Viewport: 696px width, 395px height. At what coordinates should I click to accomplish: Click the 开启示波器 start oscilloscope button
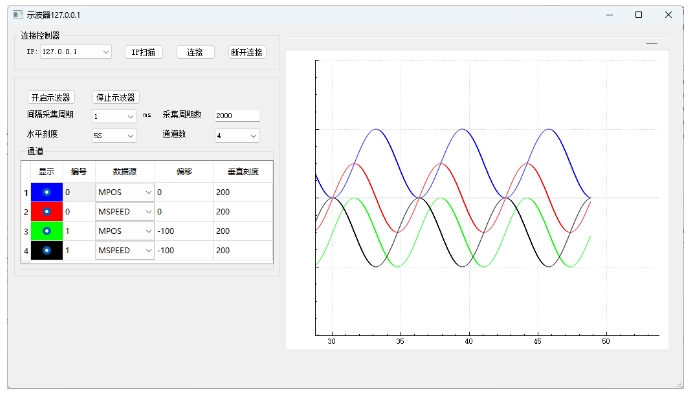point(51,97)
